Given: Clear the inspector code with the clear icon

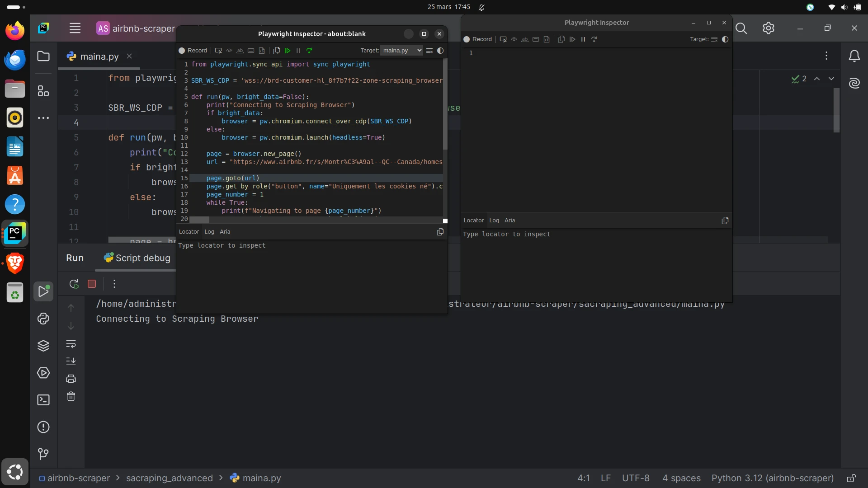Looking at the screenshot, I should point(429,51).
